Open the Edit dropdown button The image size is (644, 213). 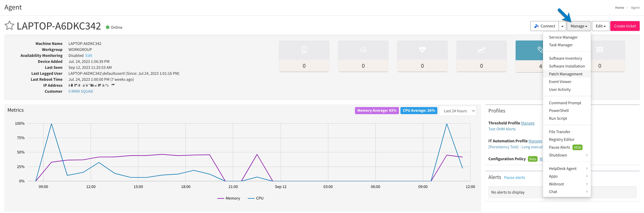pyautogui.click(x=600, y=26)
